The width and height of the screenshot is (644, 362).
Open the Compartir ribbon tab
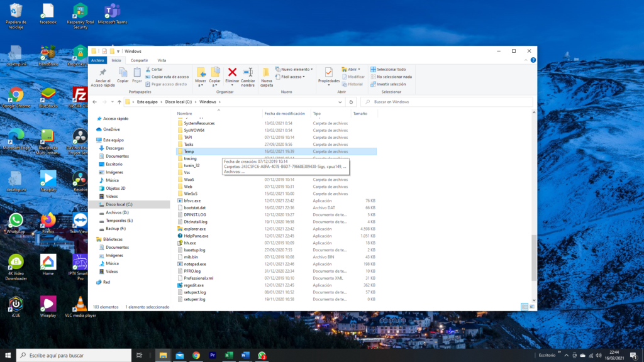(139, 60)
